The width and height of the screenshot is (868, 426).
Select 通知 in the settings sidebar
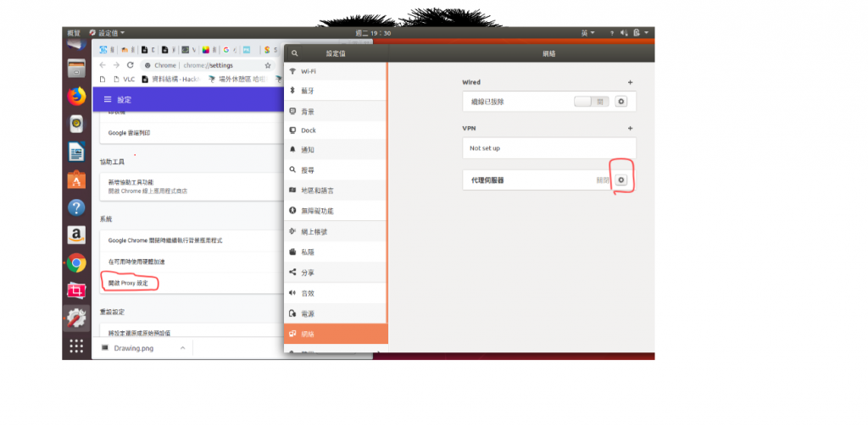[x=336, y=150]
